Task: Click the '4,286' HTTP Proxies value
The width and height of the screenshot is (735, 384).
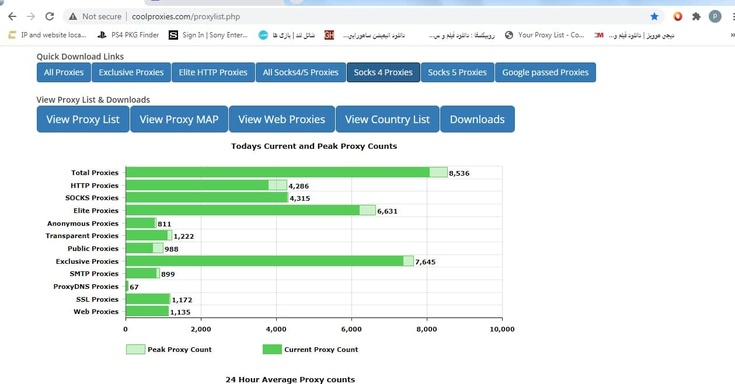Action: coord(299,186)
